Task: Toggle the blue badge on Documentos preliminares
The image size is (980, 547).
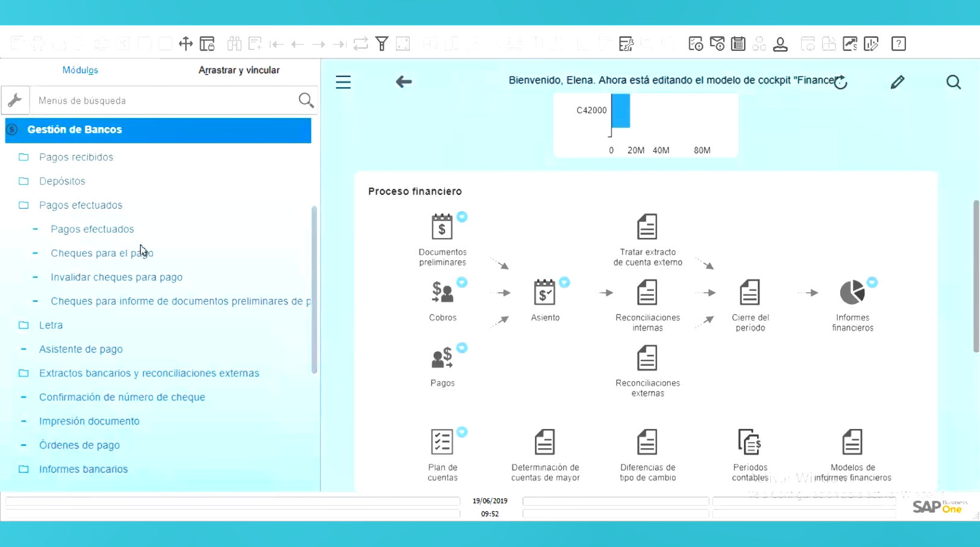Action: [x=462, y=217]
